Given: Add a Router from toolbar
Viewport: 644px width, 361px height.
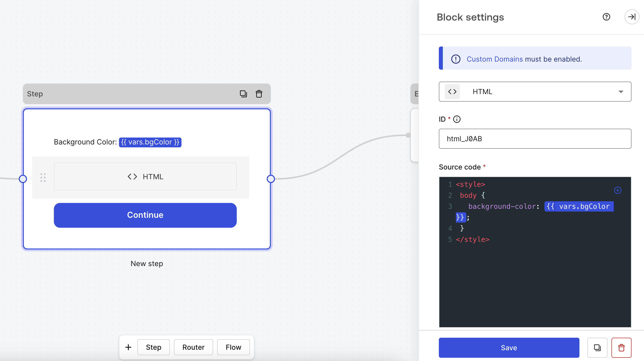Looking at the screenshot, I should (193, 347).
